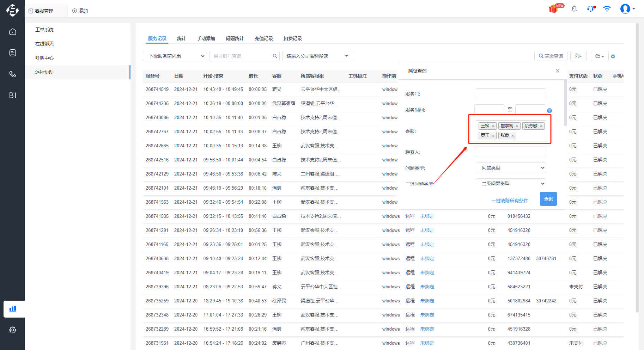644x350 pixels.
Task: Click the 联系人 input field
Action: pos(511,152)
